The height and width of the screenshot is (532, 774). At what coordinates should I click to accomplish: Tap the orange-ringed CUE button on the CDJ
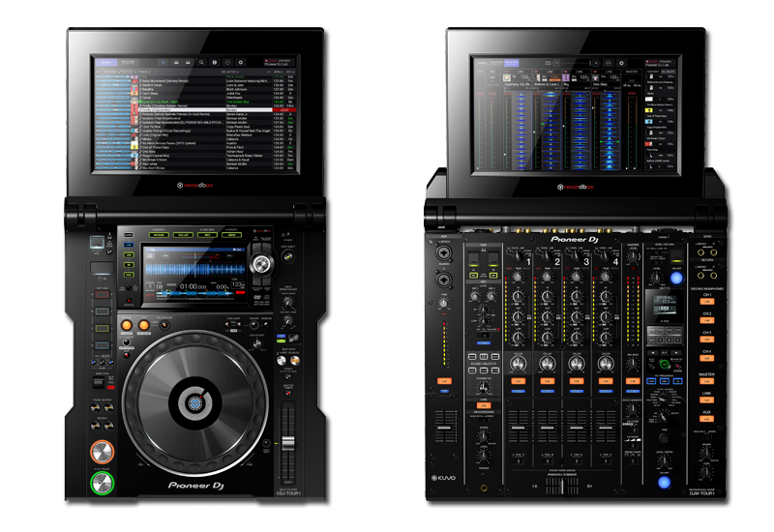(x=102, y=452)
